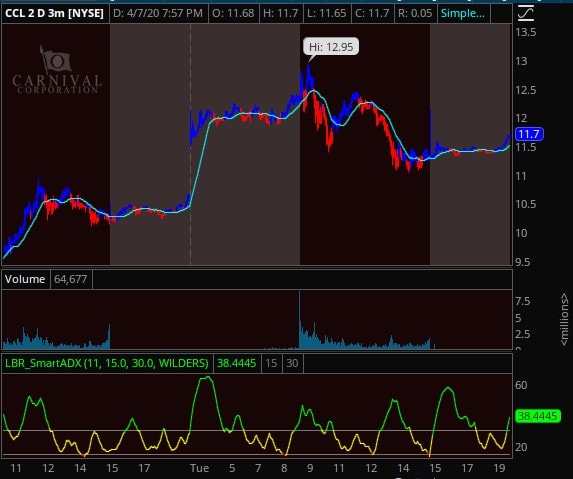
Task: Click the Carnival Corporation logo watermark
Action: point(57,70)
